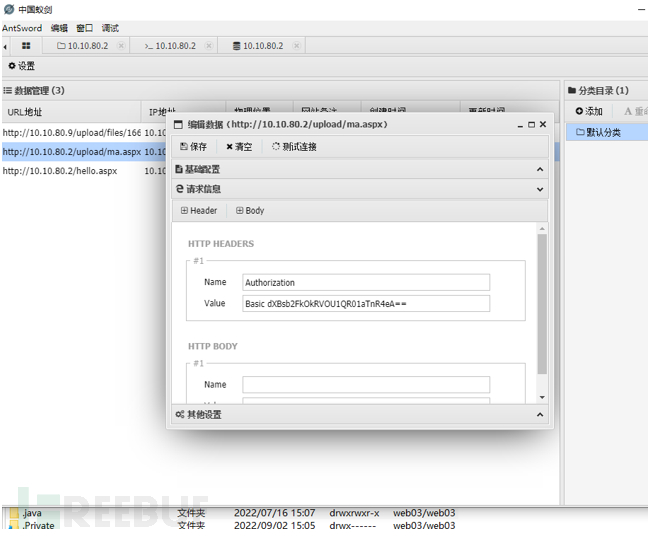Select the 默认分类 folder
This screenshot has width=651, height=536.
607,132
